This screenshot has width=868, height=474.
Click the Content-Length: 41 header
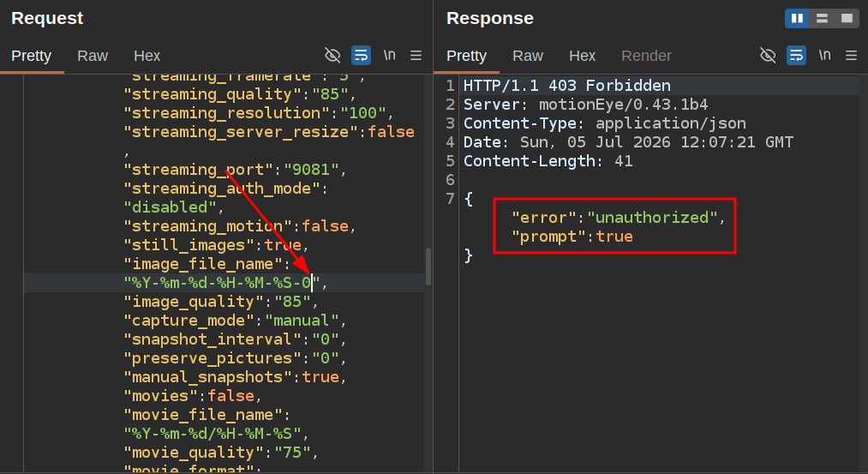click(x=548, y=160)
